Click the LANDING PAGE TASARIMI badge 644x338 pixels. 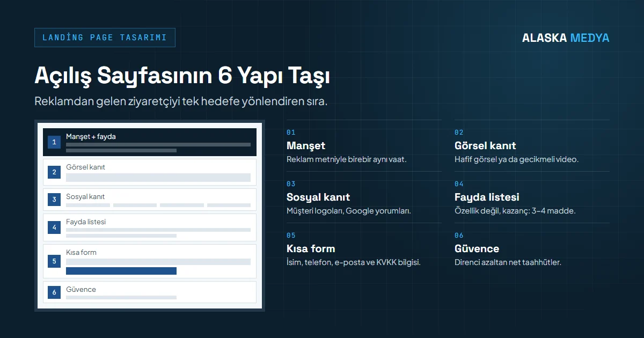pos(105,38)
